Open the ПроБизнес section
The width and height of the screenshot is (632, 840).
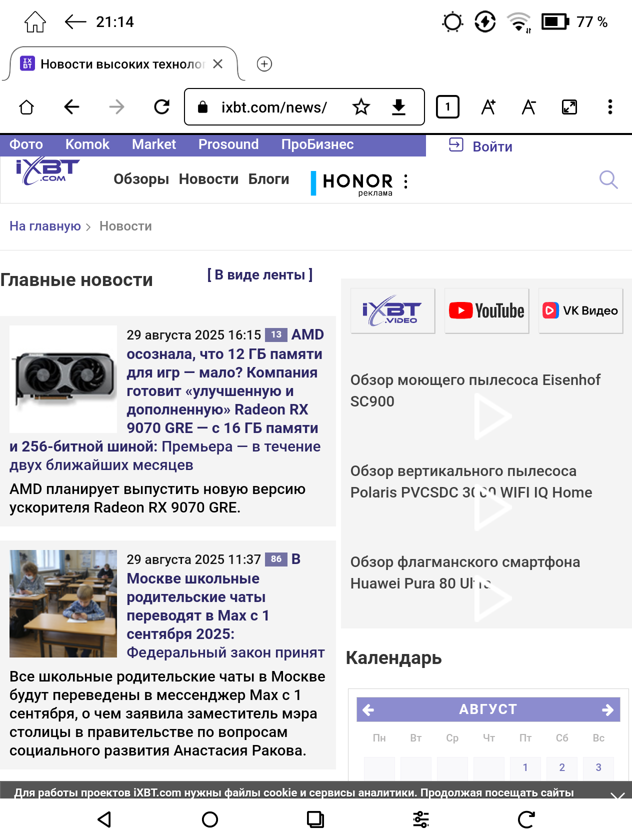pyautogui.click(x=317, y=144)
